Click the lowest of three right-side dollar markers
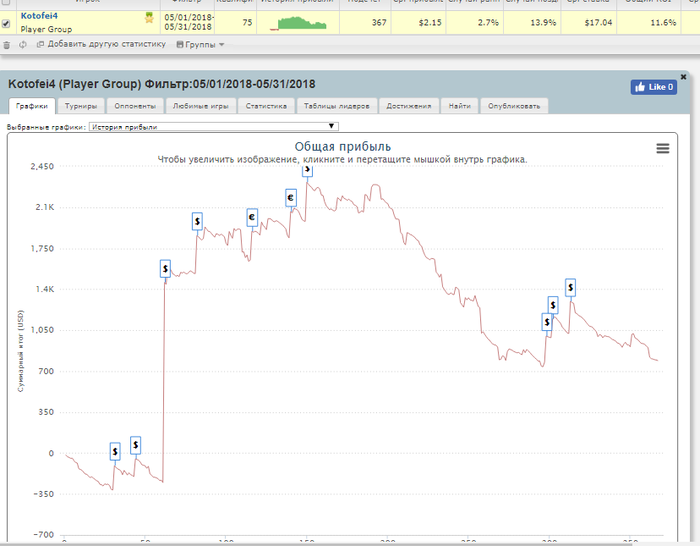 click(x=547, y=322)
